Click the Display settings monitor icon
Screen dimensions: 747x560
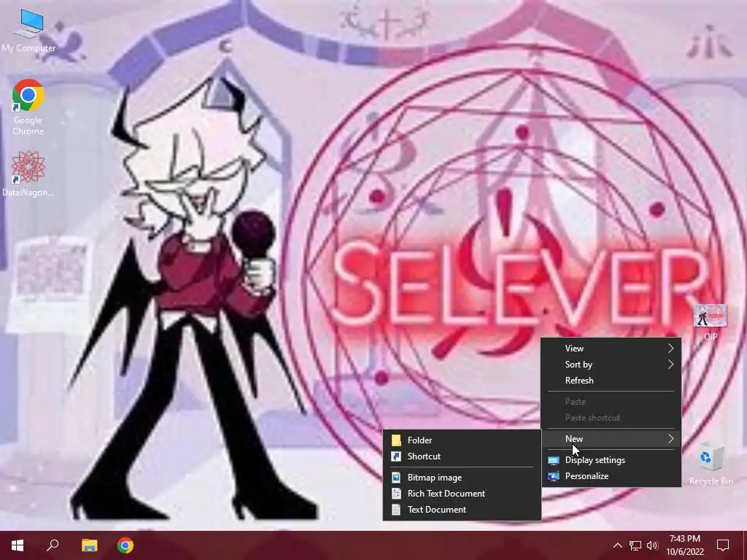[x=553, y=461]
